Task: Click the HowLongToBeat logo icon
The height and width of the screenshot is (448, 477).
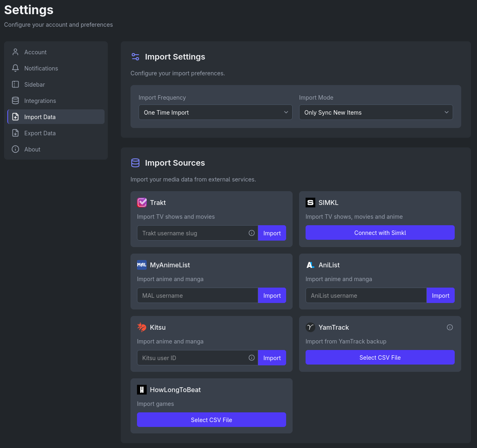Action: point(142,390)
